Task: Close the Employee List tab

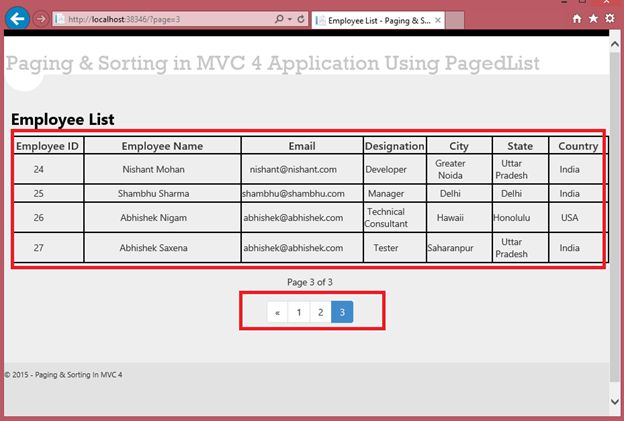Action: pyautogui.click(x=438, y=20)
